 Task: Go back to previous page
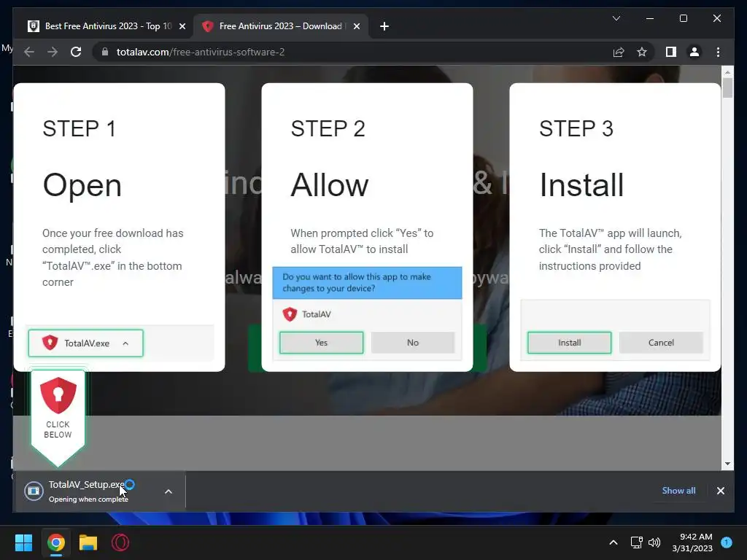coord(29,52)
